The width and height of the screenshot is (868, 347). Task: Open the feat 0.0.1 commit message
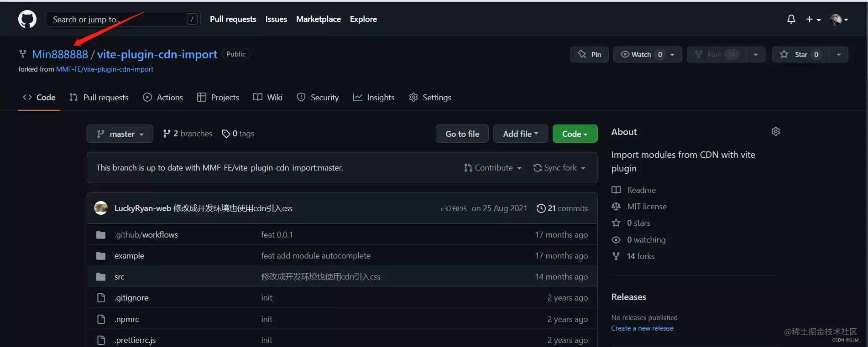pyautogui.click(x=277, y=235)
